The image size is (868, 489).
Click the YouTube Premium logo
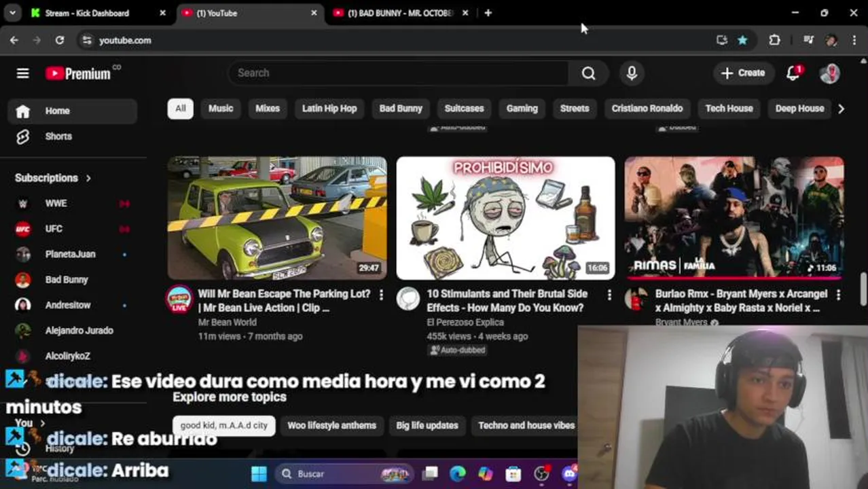coord(78,73)
